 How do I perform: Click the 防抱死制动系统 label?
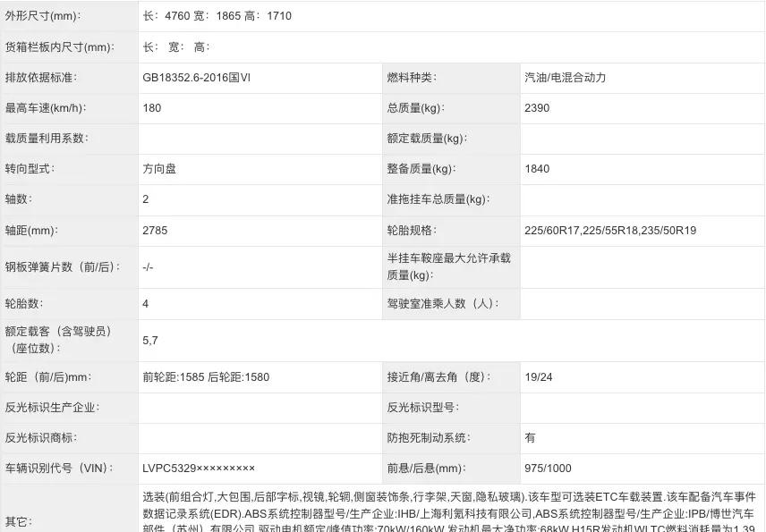coord(429,438)
